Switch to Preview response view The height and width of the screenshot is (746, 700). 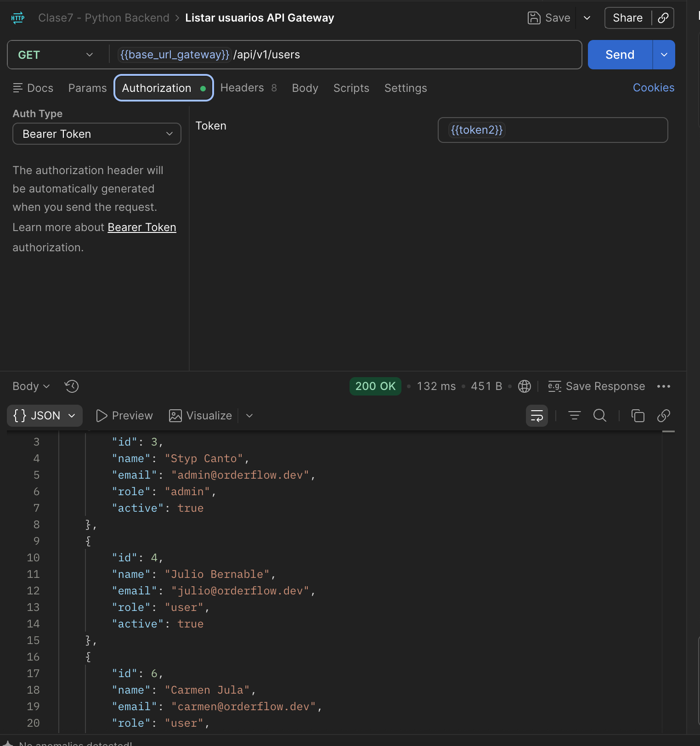124,416
